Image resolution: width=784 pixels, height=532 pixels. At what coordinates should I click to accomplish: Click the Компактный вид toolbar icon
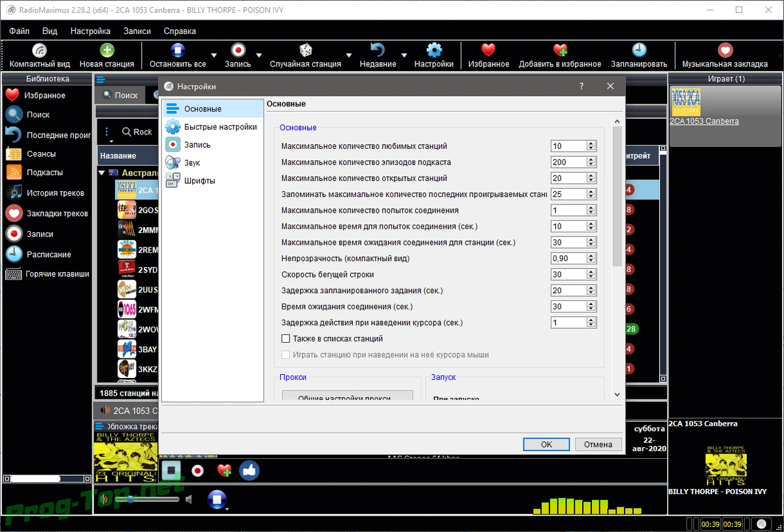(x=39, y=50)
